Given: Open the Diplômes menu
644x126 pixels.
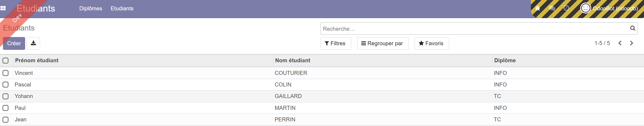Looking at the screenshot, I should point(91,8).
